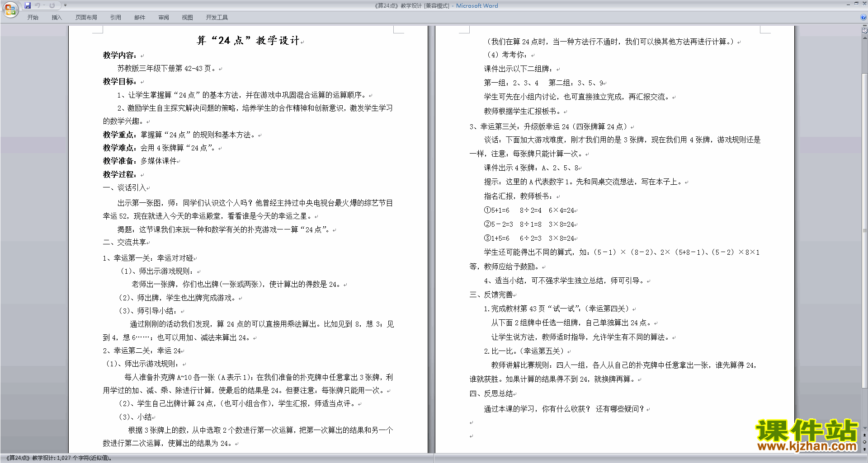Click the section heading 四、反思总结
Screen dimensions: 868x463
[491, 393]
